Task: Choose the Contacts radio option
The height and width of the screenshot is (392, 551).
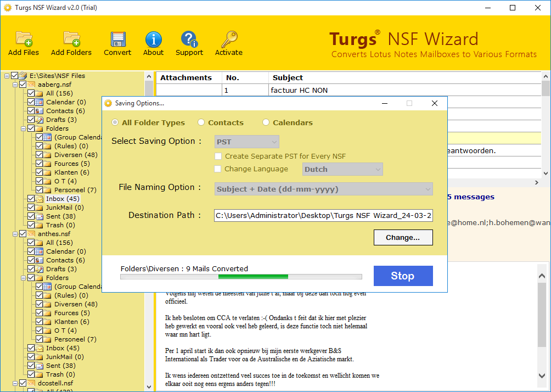Action: pos(201,122)
